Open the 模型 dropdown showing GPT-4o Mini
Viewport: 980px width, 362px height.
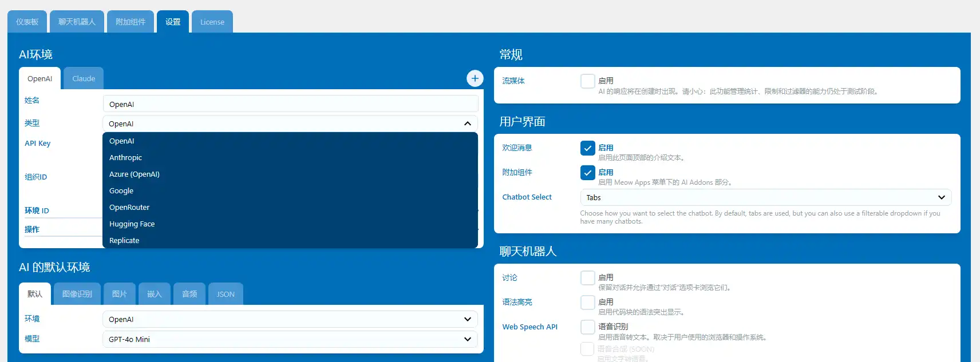(x=290, y=339)
